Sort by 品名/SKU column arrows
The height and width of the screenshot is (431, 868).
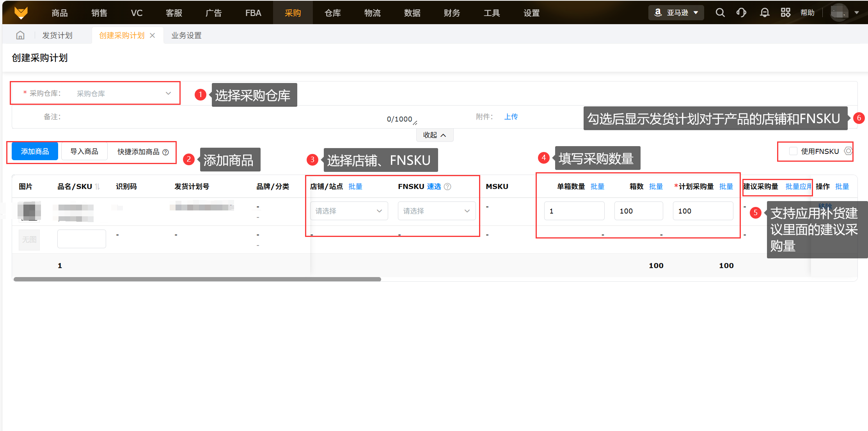point(98,187)
